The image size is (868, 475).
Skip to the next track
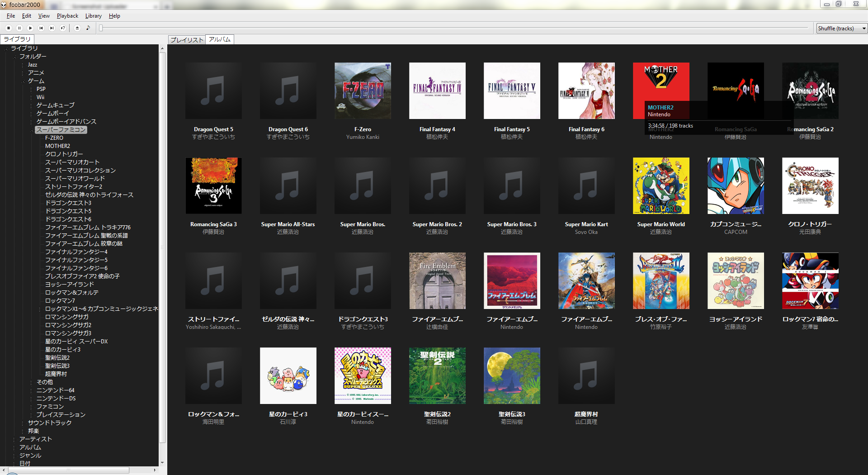pos(52,28)
